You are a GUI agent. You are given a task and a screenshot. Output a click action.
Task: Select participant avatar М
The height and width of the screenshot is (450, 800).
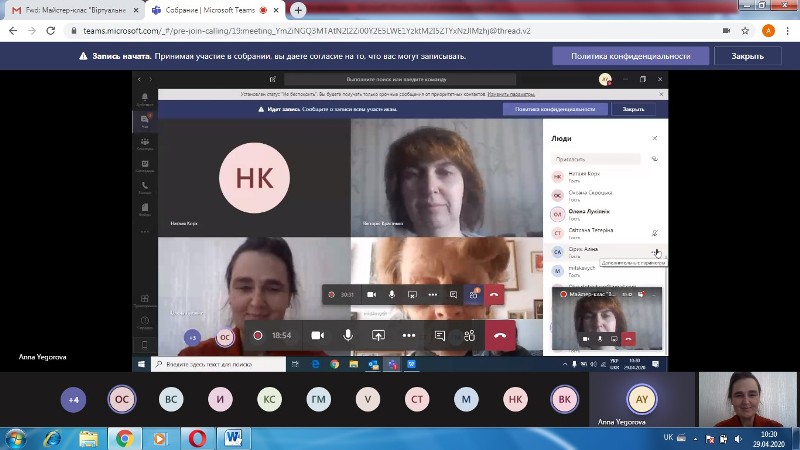(466, 399)
